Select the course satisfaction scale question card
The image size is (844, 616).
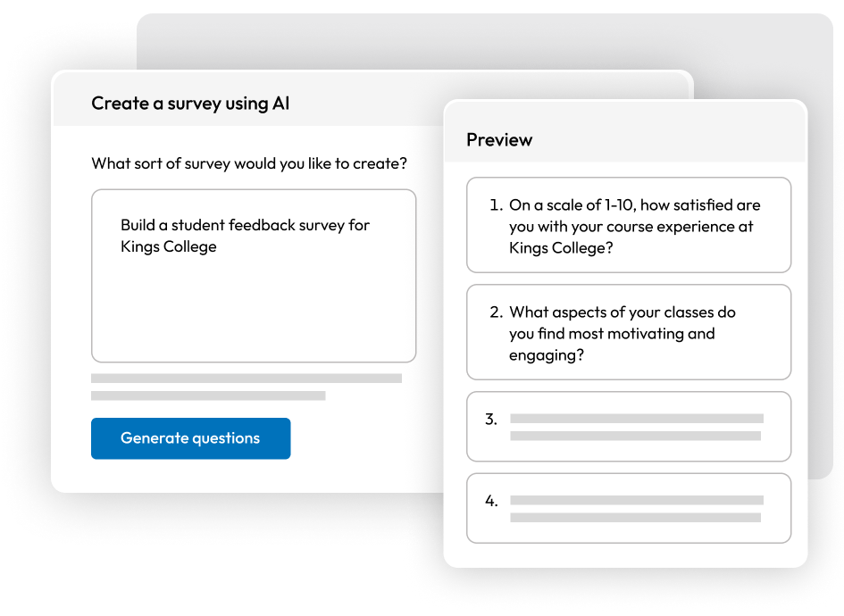pos(629,225)
